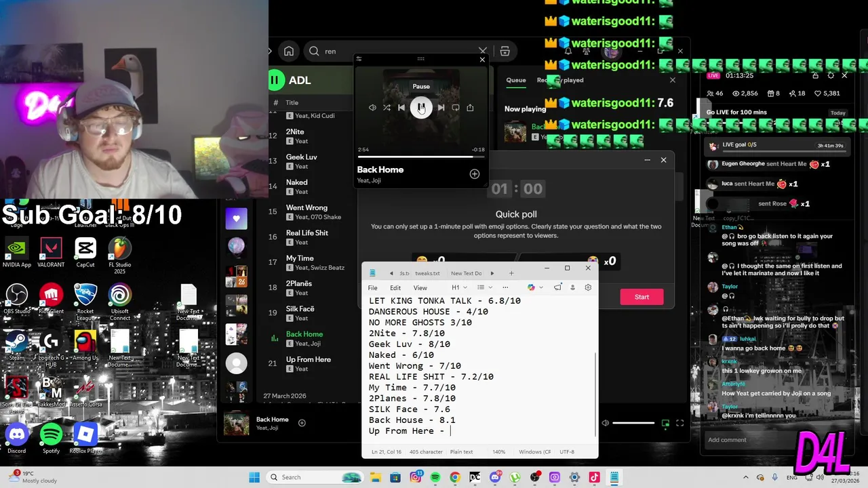The width and height of the screenshot is (868, 488).
Task: Click UTF-8 encoding in Notepad status bar
Action: (x=567, y=452)
